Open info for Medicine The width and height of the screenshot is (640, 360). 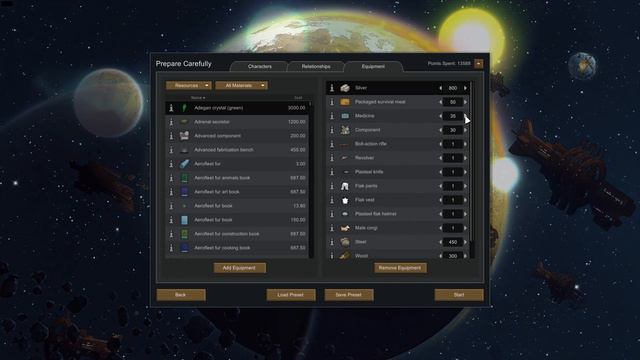332,116
